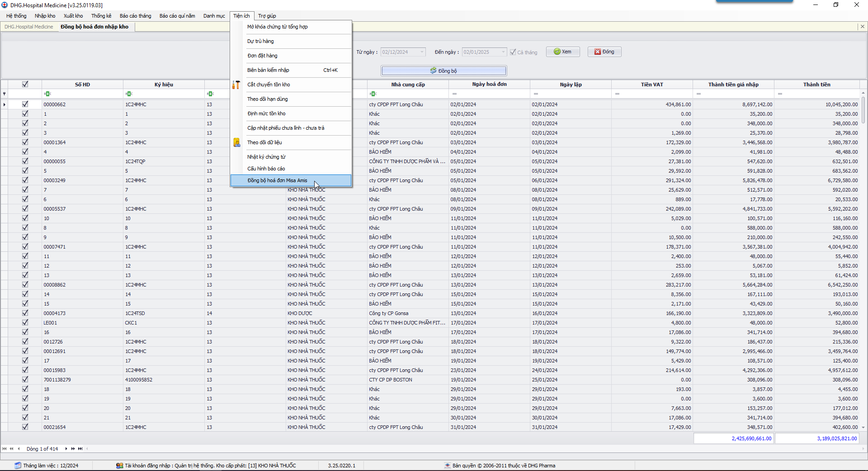Image resolution: width=868 pixels, height=471 pixels.
Task: Click the current row indicator arrow
Action: (5, 104)
